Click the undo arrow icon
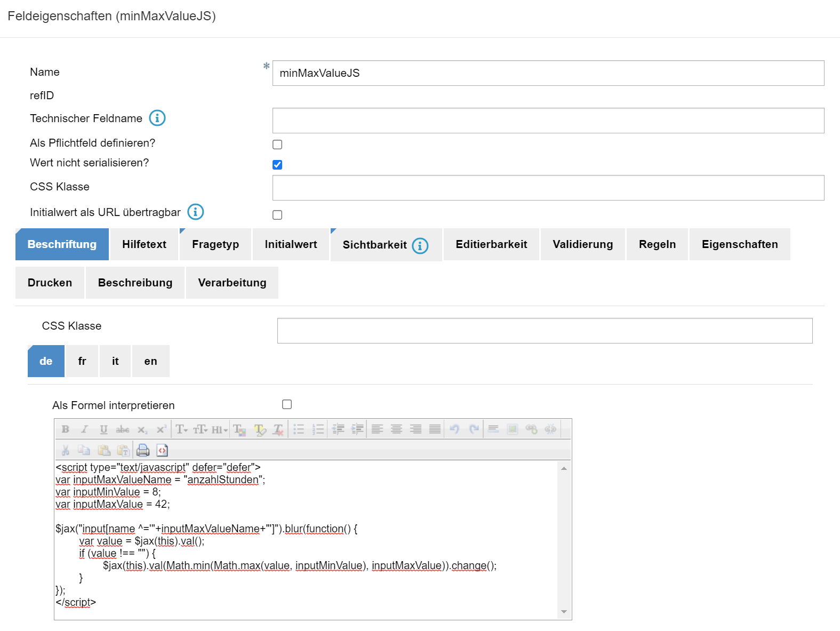840x631 pixels. click(454, 429)
